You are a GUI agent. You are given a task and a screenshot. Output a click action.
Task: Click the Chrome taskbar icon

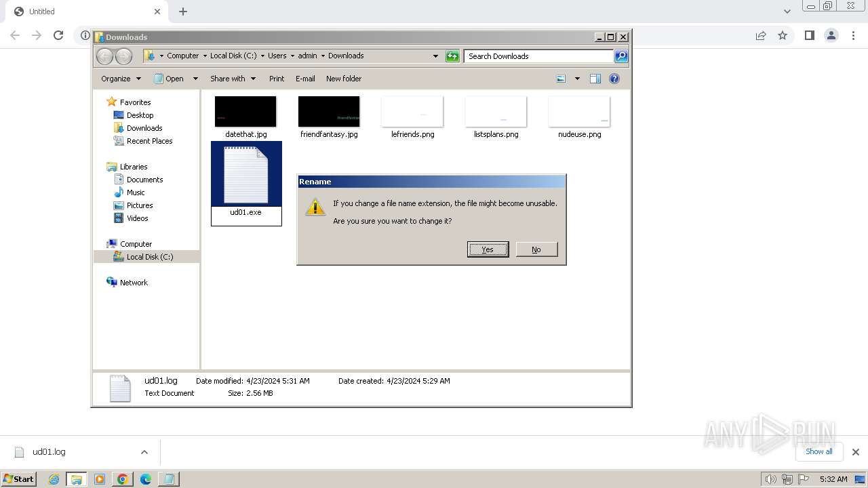pos(122,479)
